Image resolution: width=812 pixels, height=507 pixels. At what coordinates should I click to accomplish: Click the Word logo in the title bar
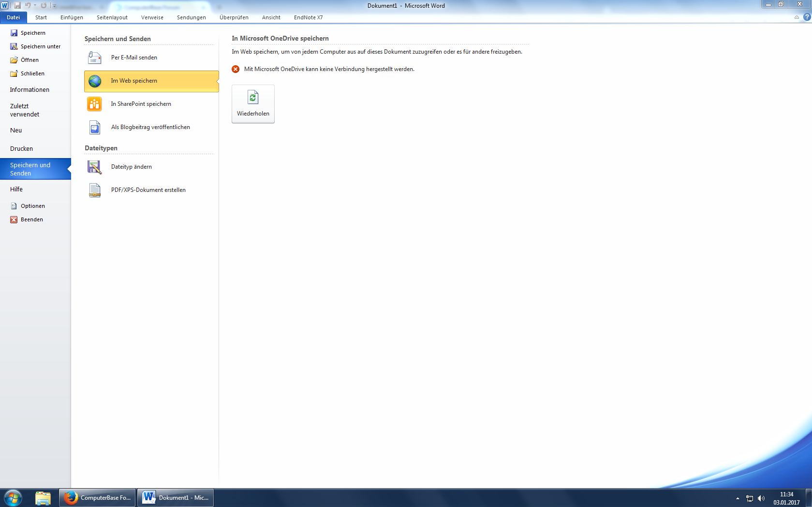pos(4,5)
